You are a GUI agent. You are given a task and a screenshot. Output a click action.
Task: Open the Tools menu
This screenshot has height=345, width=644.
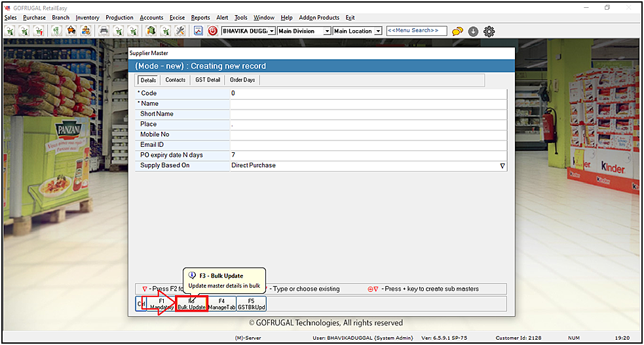[x=241, y=18]
